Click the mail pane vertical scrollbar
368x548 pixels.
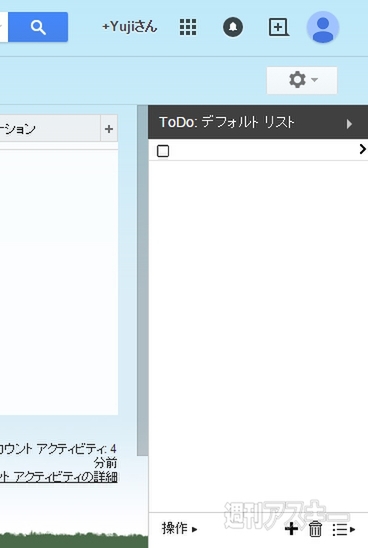click(x=142, y=280)
